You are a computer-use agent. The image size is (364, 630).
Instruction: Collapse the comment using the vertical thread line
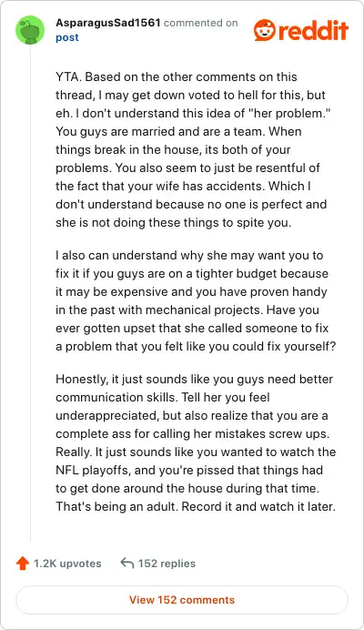(x=31, y=293)
